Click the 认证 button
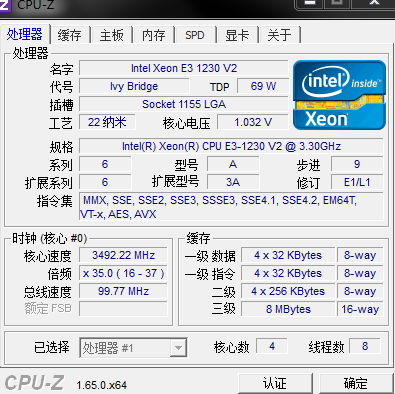Image resolution: width=395 pixels, height=394 pixels. coord(275,383)
